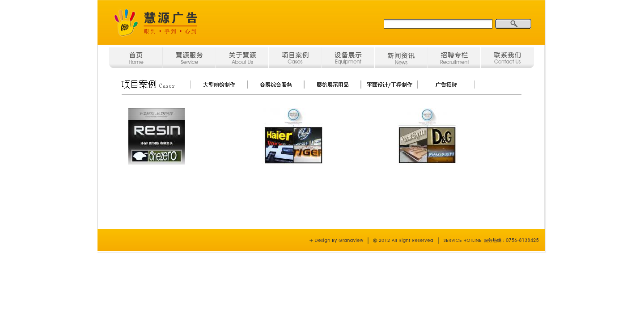Open the RESIN LED sign thumbnail
Image resolution: width=644 pixels, height=334 pixels.
pyautogui.click(x=157, y=136)
